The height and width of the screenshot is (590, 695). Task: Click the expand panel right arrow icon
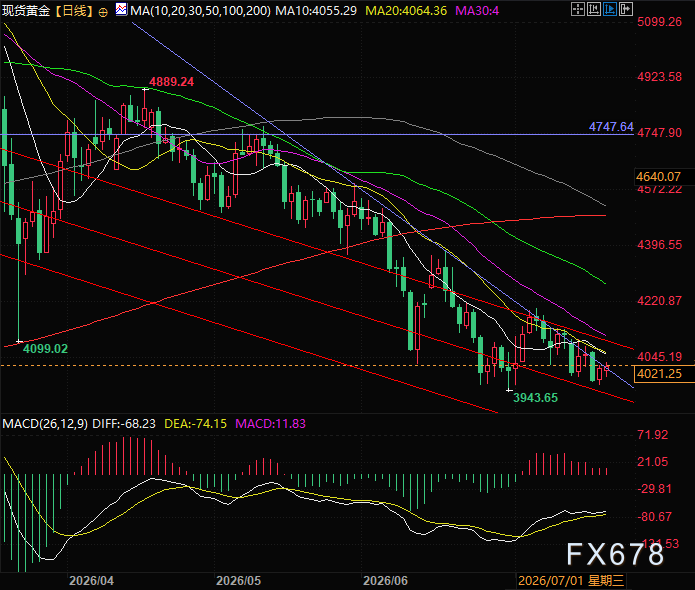tap(626, 9)
